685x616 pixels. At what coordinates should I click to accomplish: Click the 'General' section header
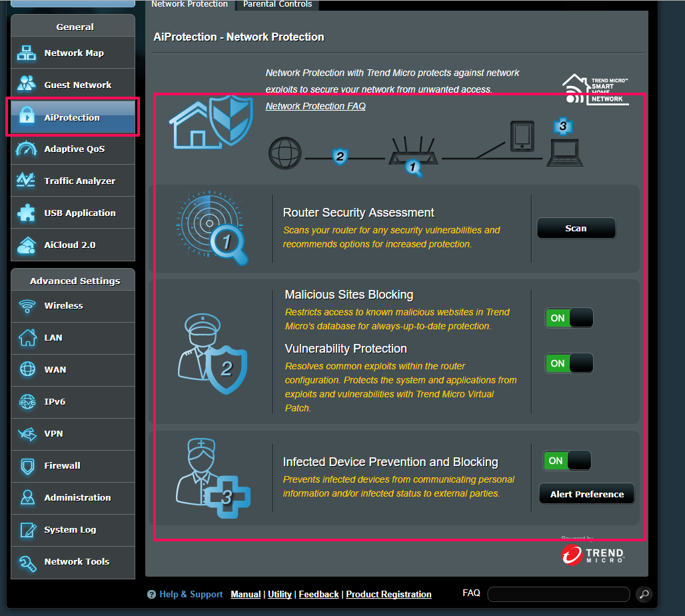pyautogui.click(x=75, y=27)
